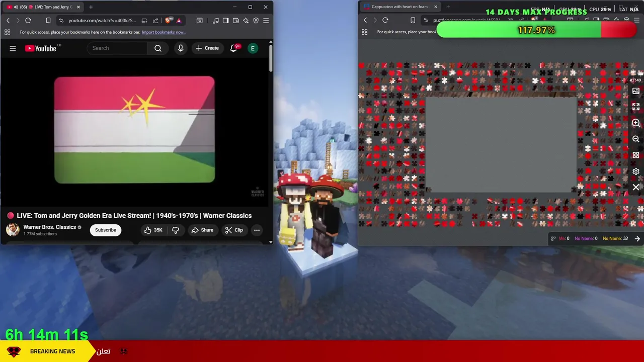The image size is (644, 362).
Task: Switch to Cappuccino with heart on foam tab
Action: (x=399, y=7)
